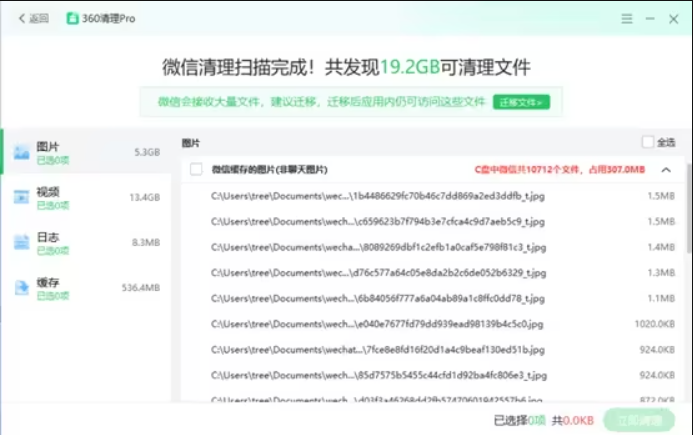Click the 360清理Pro logo icon
The image size is (693, 435).
pos(72,18)
